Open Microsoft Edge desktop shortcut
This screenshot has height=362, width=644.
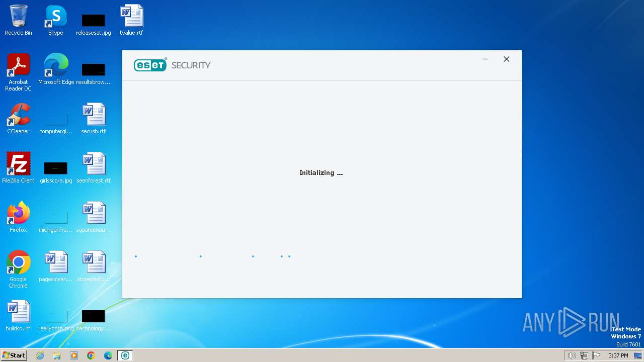[x=56, y=69]
